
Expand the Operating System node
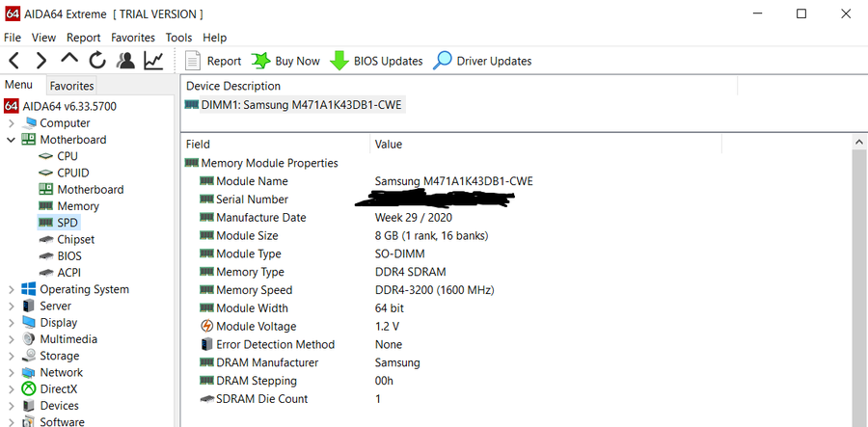click(11, 289)
